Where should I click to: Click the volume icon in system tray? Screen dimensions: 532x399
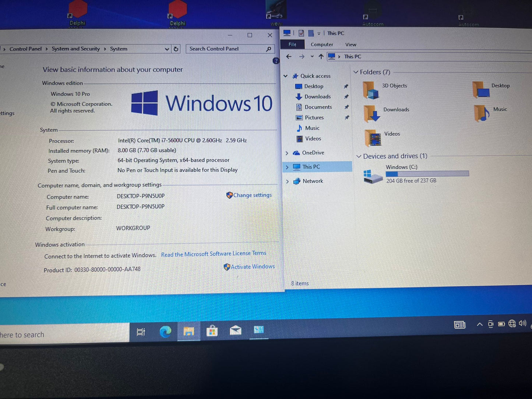(522, 323)
